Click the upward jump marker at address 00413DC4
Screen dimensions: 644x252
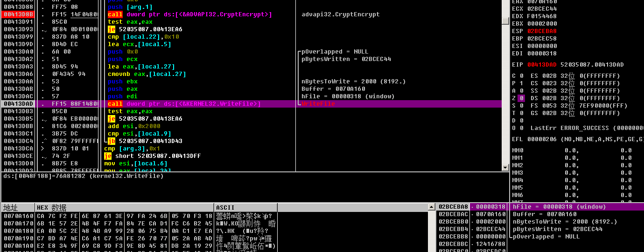pos(43,141)
